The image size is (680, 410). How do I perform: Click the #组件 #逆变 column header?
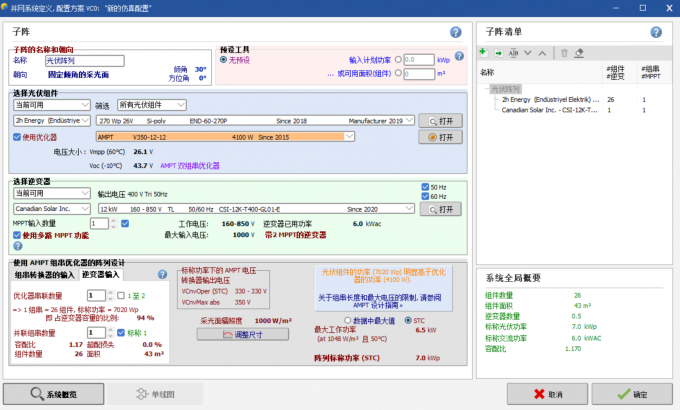(615, 72)
